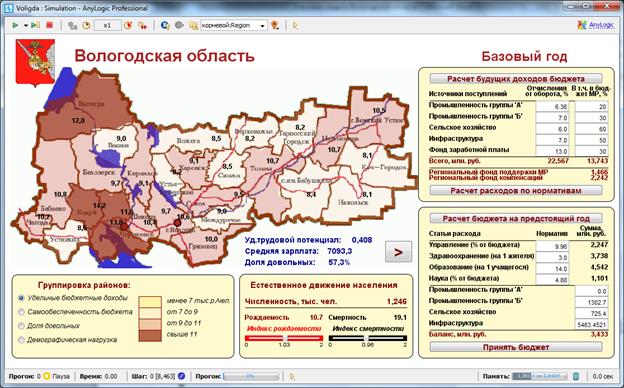This screenshot has height=388, width=624.
Task: Click Образование норматив field 14.0
Action: click(x=552, y=268)
